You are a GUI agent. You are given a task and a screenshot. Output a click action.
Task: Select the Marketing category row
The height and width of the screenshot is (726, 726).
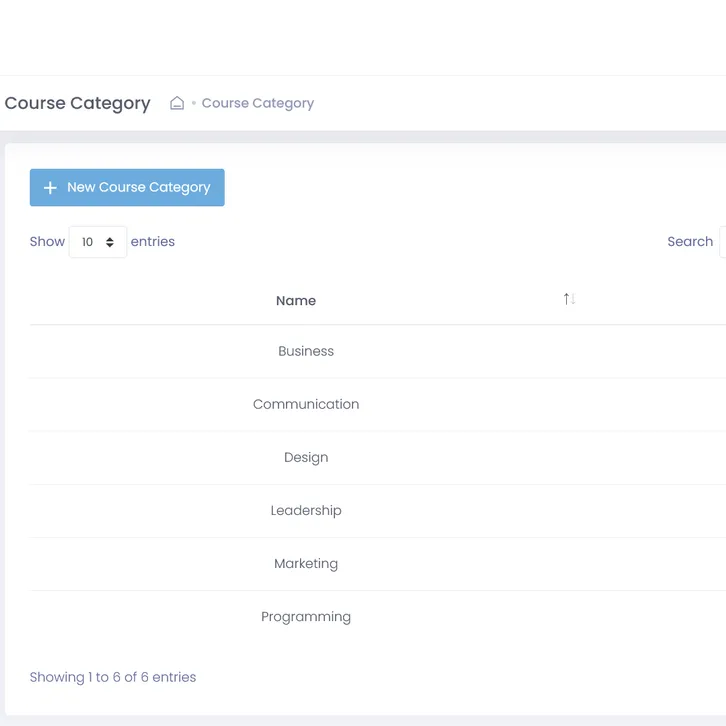click(x=306, y=564)
